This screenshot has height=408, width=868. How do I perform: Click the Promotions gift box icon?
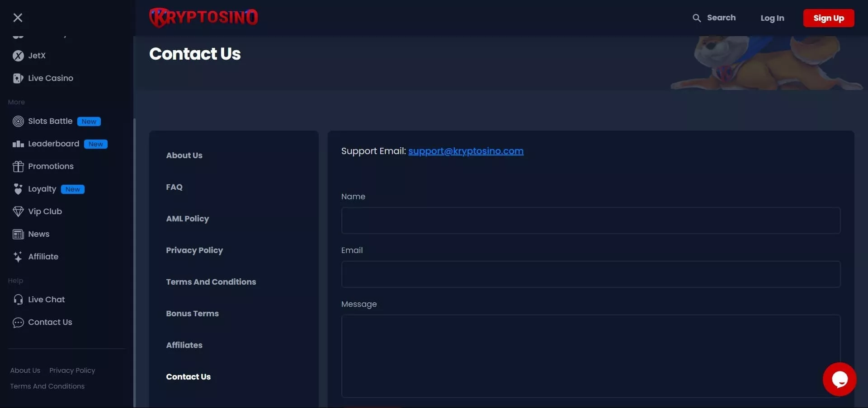click(x=18, y=166)
